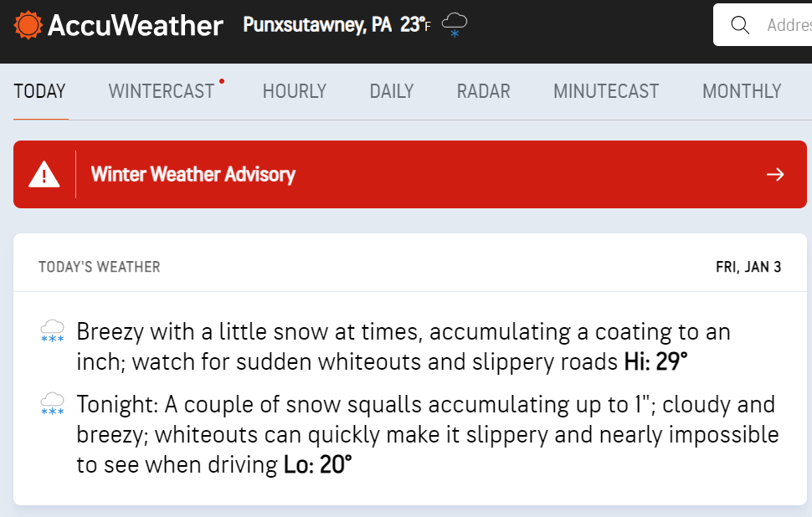
Task: Click the arrow on Winter Weather Advisory
Action: [x=775, y=174]
